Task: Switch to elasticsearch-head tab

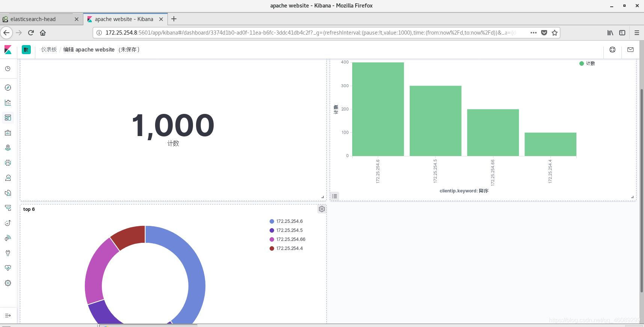Action: [x=41, y=19]
